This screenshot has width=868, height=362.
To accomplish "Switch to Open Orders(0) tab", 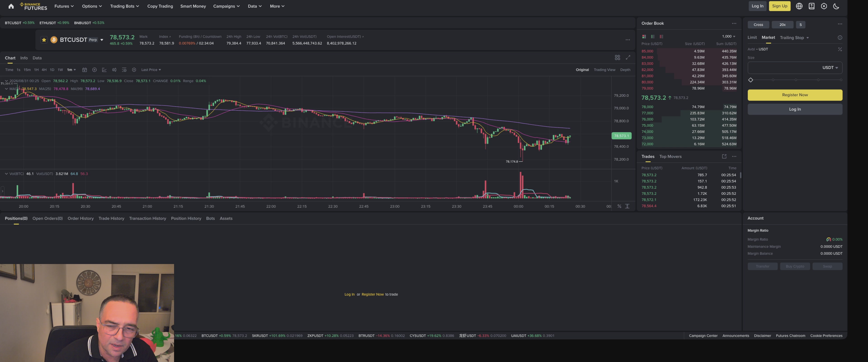I will tap(47, 219).
